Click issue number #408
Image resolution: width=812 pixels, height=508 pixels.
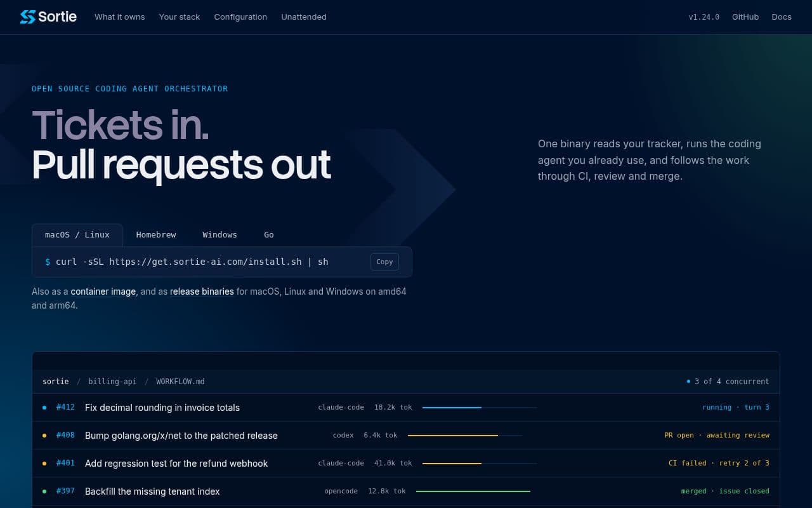point(65,435)
